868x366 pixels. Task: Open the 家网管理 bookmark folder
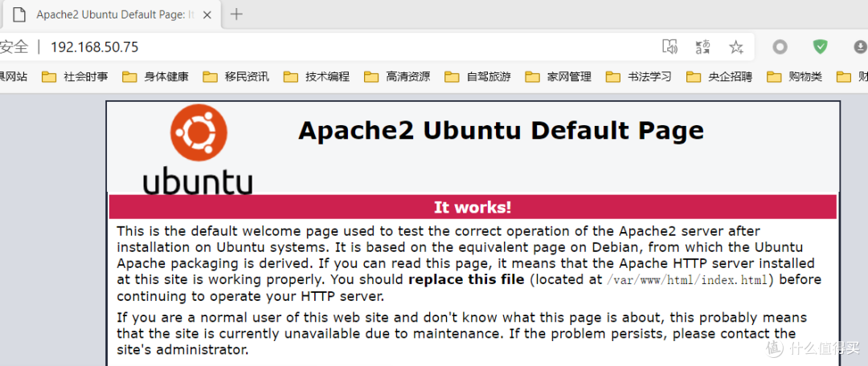(558, 77)
